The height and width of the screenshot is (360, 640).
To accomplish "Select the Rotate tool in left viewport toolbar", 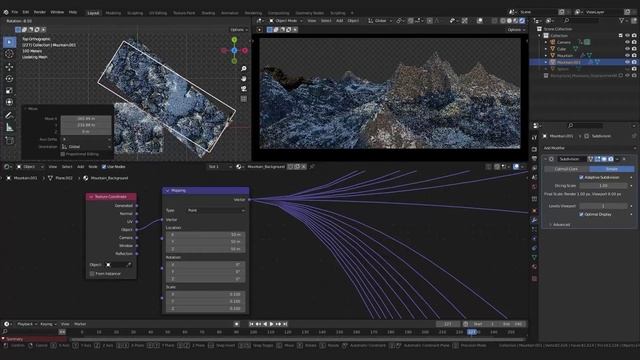I will [x=9, y=78].
